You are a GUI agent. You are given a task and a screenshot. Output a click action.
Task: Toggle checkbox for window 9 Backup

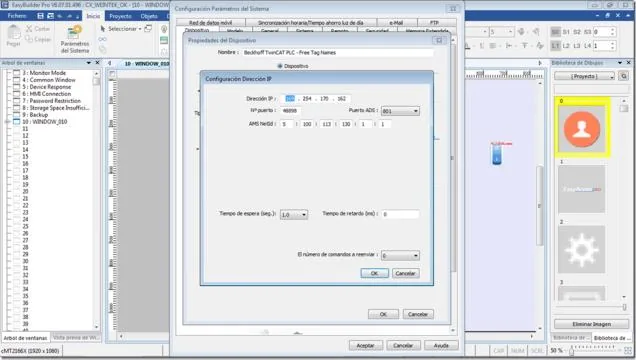point(17,115)
